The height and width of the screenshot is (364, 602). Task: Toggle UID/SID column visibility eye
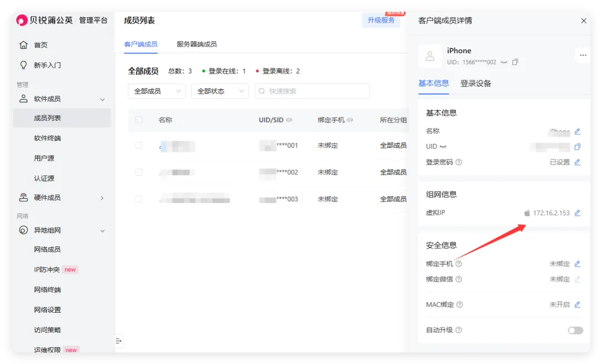[x=289, y=120]
